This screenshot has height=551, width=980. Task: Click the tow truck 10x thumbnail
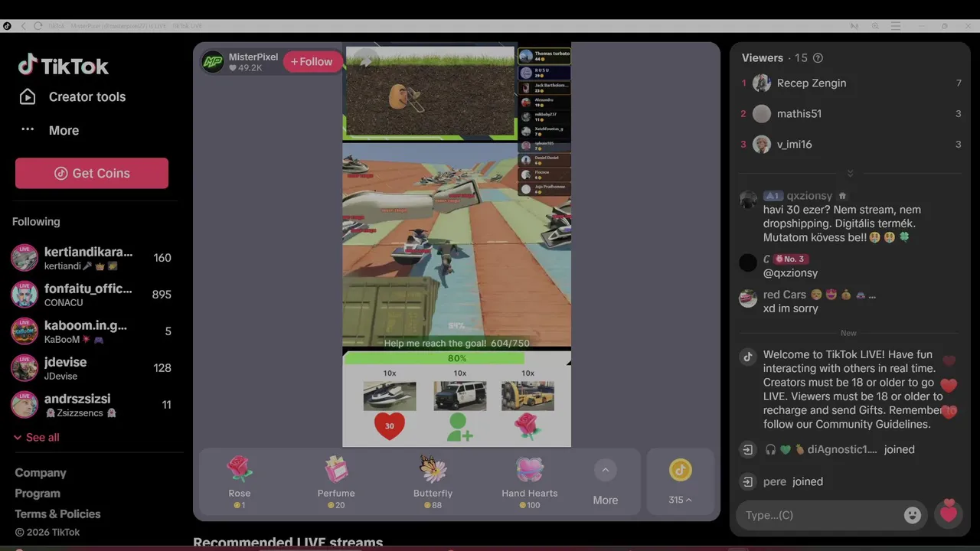pyautogui.click(x=528, y=396)
